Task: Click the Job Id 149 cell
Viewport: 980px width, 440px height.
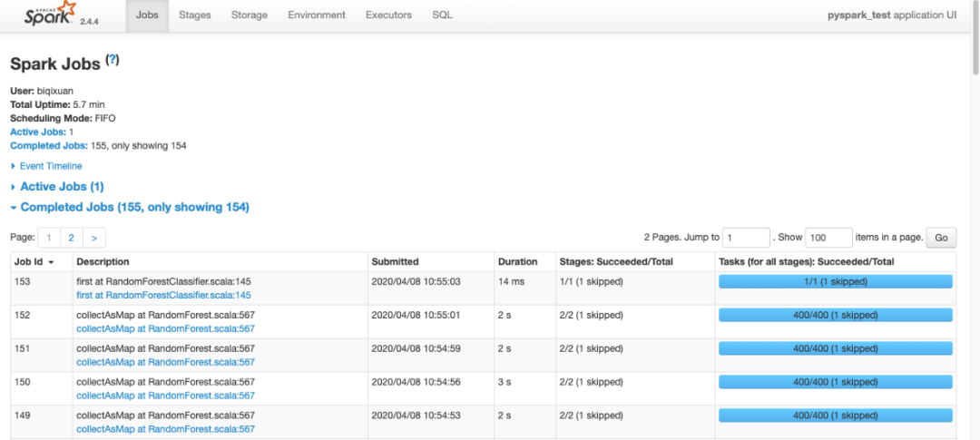Action: pyautogui.click(x=41, y=422)
